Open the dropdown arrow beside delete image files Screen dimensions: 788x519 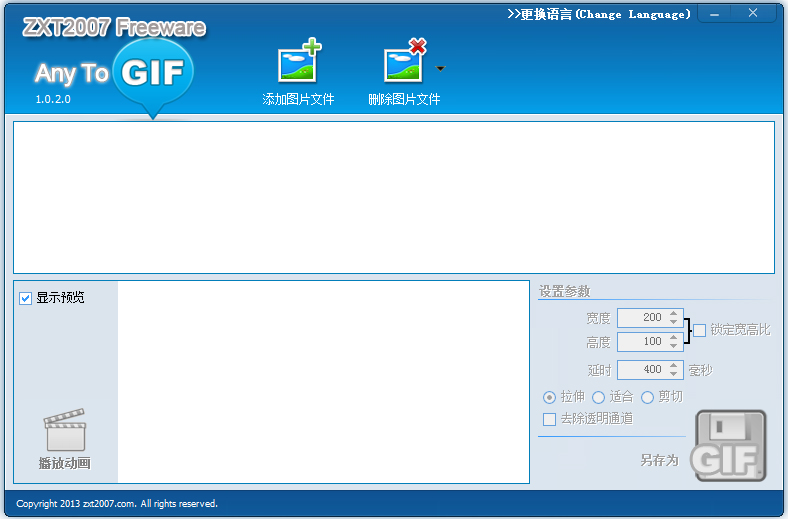click(440, 68)
